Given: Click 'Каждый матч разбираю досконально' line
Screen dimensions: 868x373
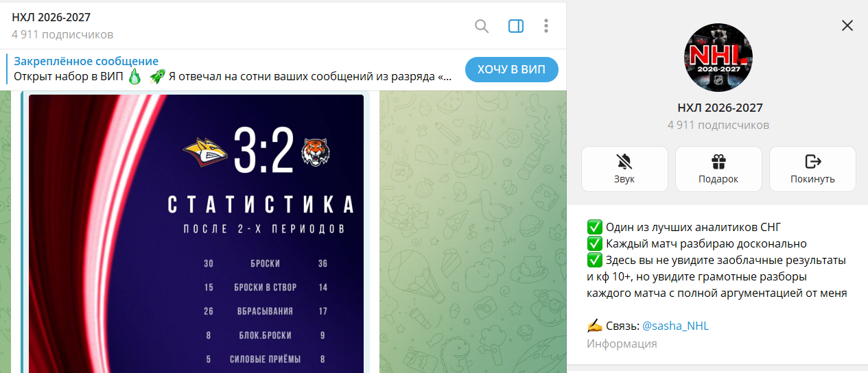Looking at the screenshot, I should 696,243.
